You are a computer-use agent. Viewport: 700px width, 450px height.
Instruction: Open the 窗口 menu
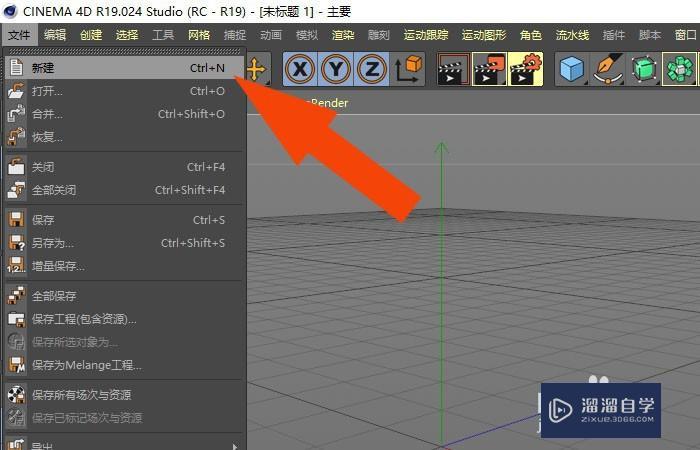[x=686, y=35]
